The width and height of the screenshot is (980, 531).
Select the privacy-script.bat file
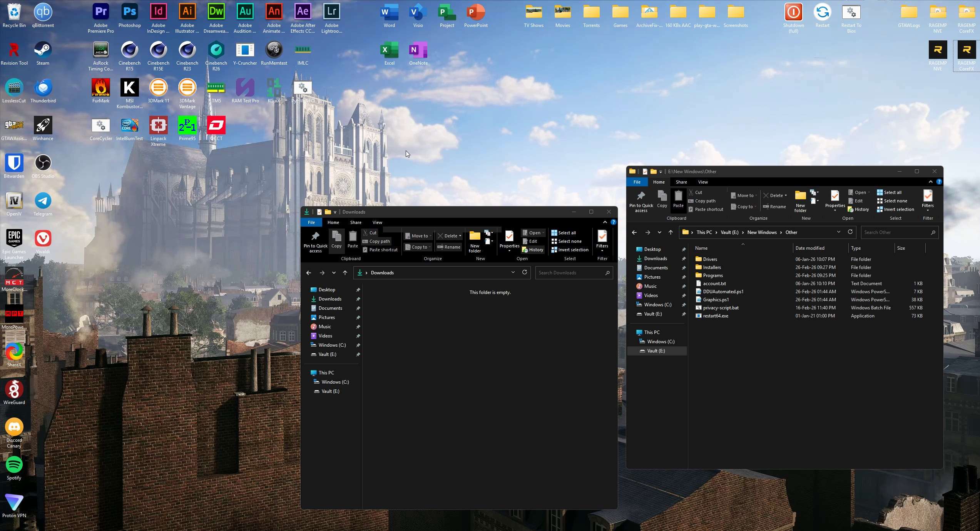click(x=721, y=308)
